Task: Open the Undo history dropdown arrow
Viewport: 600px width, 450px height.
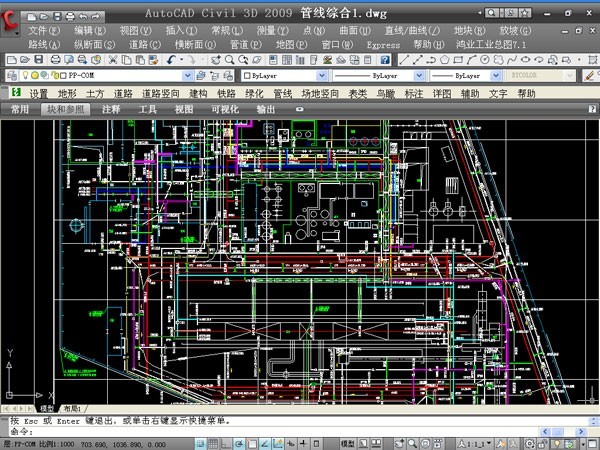Action: click(181, 60)
